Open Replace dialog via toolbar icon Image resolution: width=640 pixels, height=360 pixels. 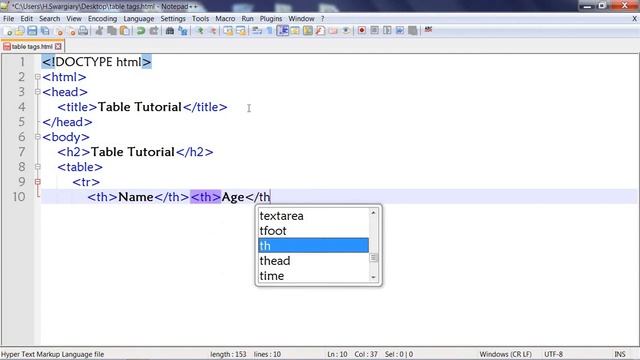tap(182, 31)
